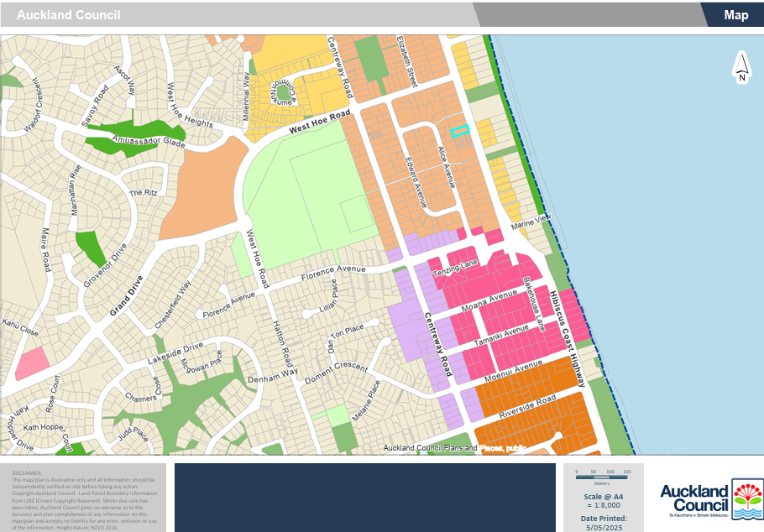Viewport: 764px width, 532px height.
Task: Click the Auckland Council Plans and Places attribution
Action: pyautogui.click(x=454, y=448)
